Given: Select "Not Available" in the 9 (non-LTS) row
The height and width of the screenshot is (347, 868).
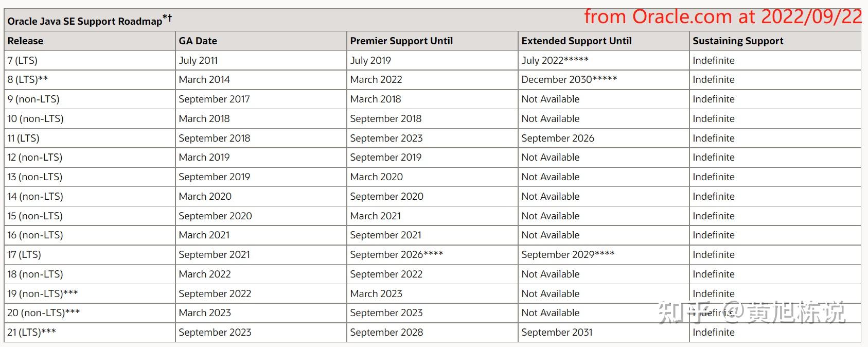Looking at the screenshot, I should click(x=550, y=99).
